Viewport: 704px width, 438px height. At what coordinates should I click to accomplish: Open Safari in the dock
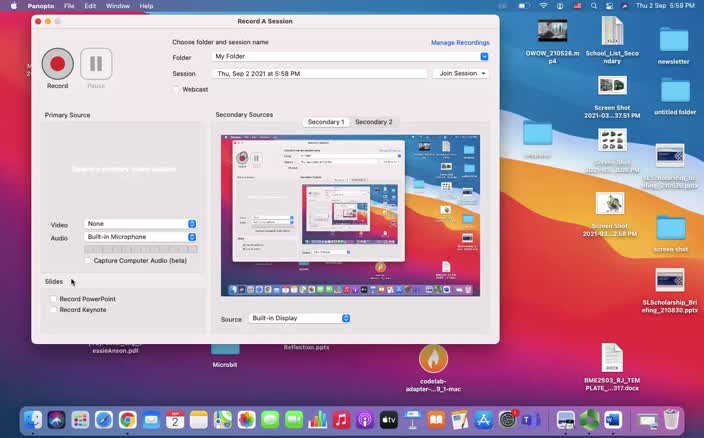click(x=104, y=420)
